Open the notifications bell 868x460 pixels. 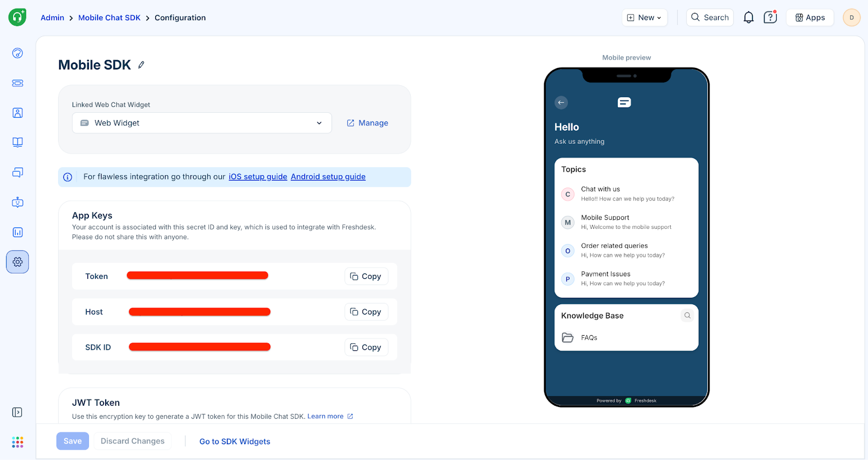(749, 17)
